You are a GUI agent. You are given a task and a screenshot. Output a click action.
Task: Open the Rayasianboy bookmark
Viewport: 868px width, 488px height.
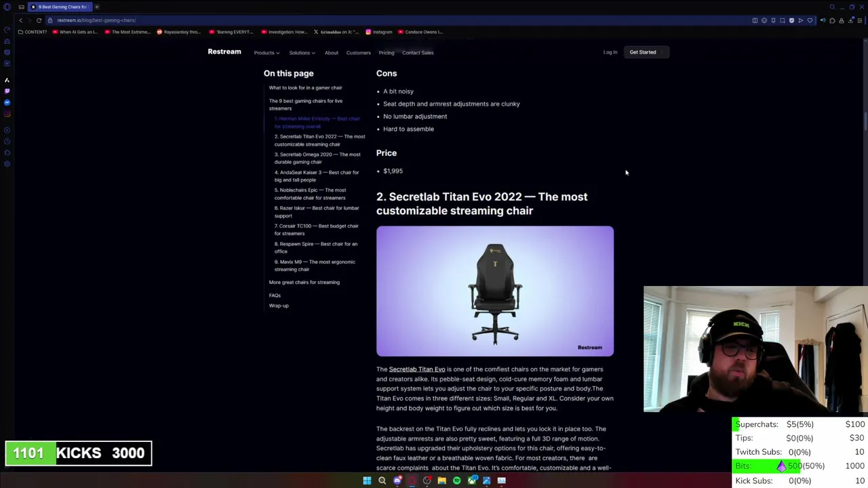179,32
